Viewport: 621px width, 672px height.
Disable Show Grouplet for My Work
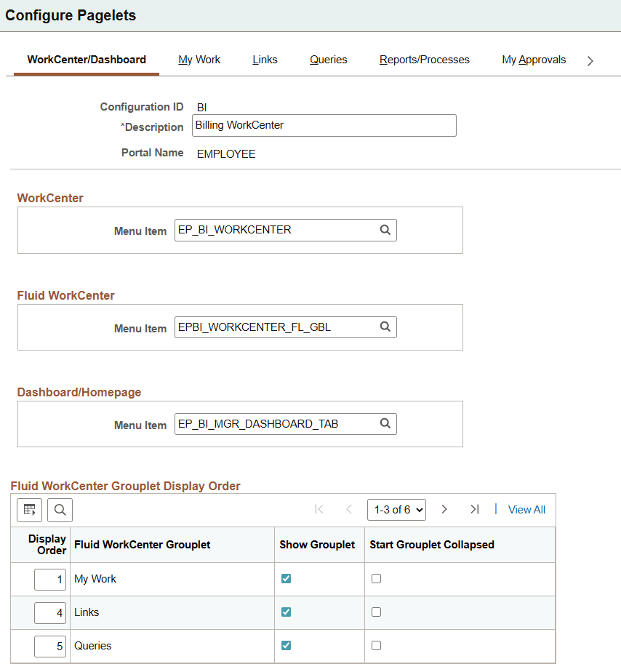pos(286,578)
